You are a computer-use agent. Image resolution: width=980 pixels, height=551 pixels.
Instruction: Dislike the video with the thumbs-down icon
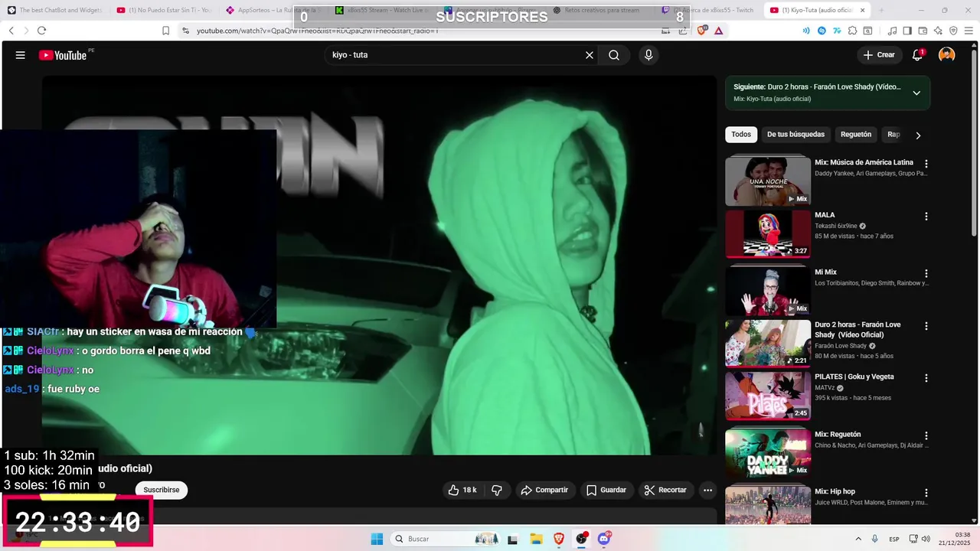pyautogui.click(x=497, y=490)
